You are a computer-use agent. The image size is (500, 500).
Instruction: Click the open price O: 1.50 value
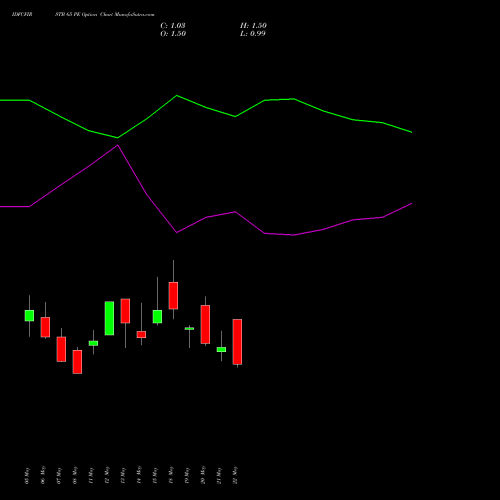pyautogui.click(x=173, y=34)
